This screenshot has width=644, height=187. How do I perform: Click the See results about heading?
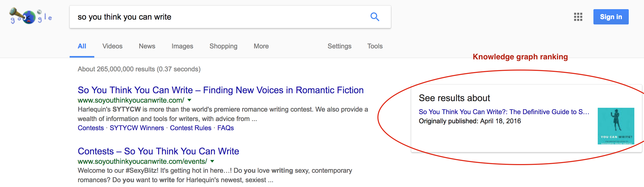(454, 98)
